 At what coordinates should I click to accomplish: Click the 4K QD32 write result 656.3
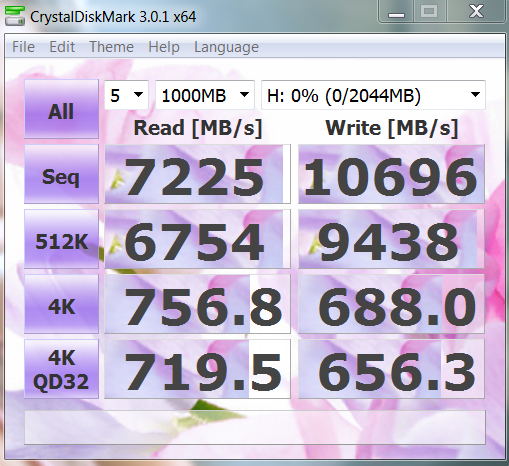coord(391,369)
